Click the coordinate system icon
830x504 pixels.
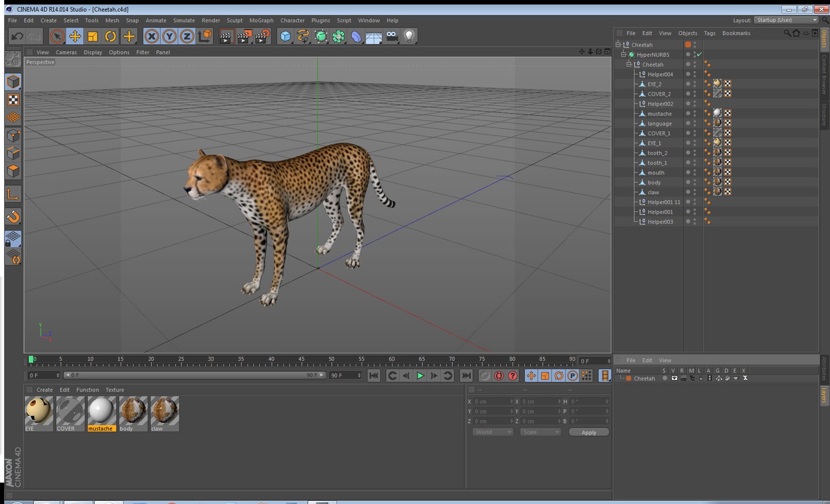pyautogui.click(x=205, y=36)
